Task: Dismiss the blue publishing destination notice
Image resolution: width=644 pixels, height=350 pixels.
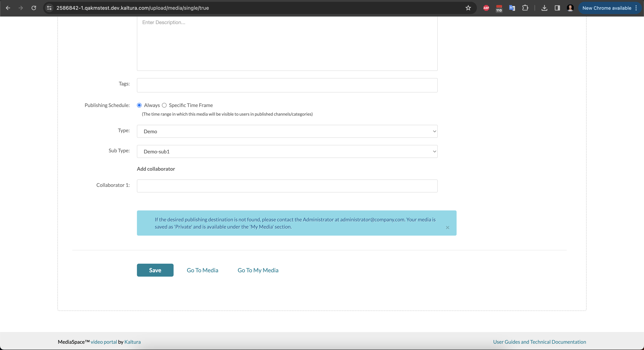Action: point(447,227)
